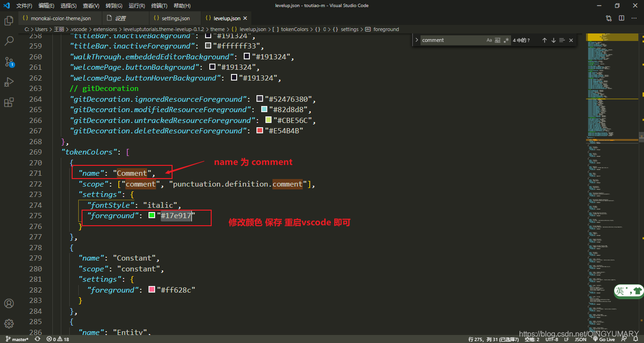Open errors and warnings count in status bar

[58, 339]
